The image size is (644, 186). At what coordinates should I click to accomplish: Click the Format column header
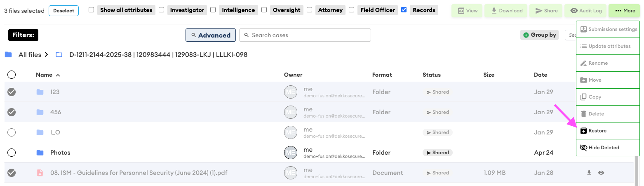tap(382, 75)
